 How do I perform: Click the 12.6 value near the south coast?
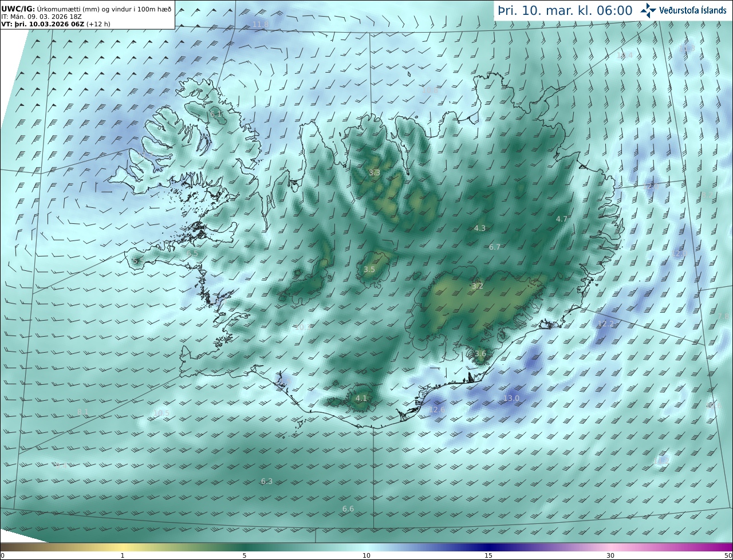437,410
